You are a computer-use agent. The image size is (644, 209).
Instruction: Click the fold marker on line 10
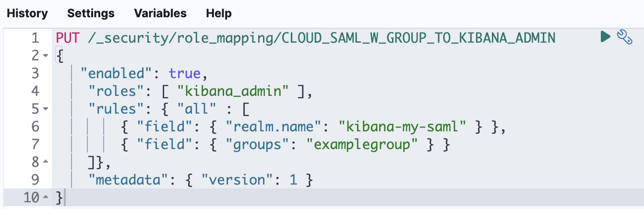pyautogui.click(x=46, y=197)
